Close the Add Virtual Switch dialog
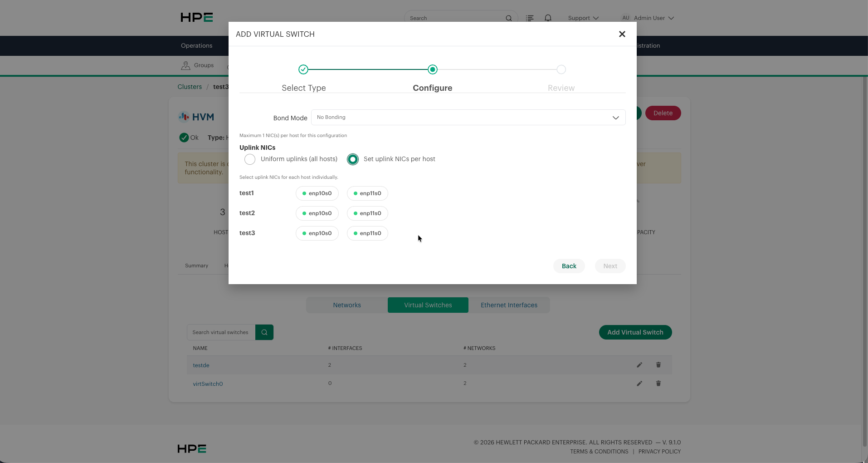The image size is (868, 463). [622, 34]
